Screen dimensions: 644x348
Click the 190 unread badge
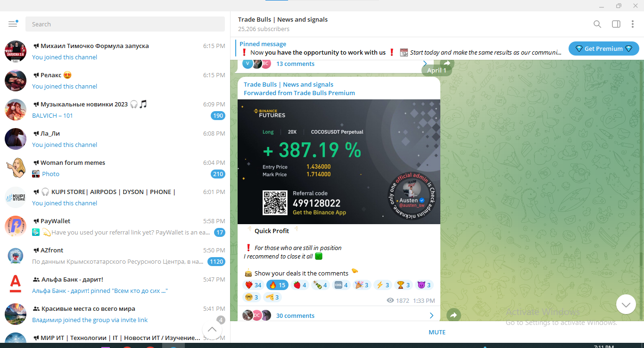[x=218, y=116]
